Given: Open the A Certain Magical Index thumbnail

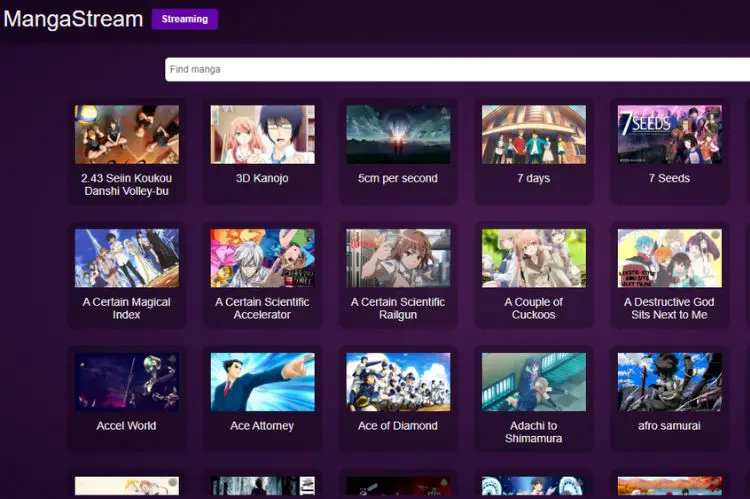Looking at the screenshot, I should tap(127, 258).
